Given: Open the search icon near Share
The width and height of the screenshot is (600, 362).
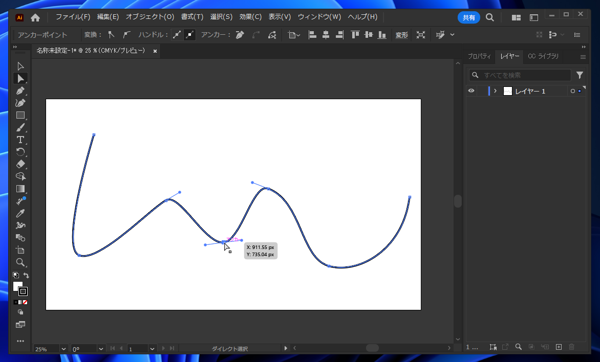Looking at the screenshot, I should coord(489,18).
